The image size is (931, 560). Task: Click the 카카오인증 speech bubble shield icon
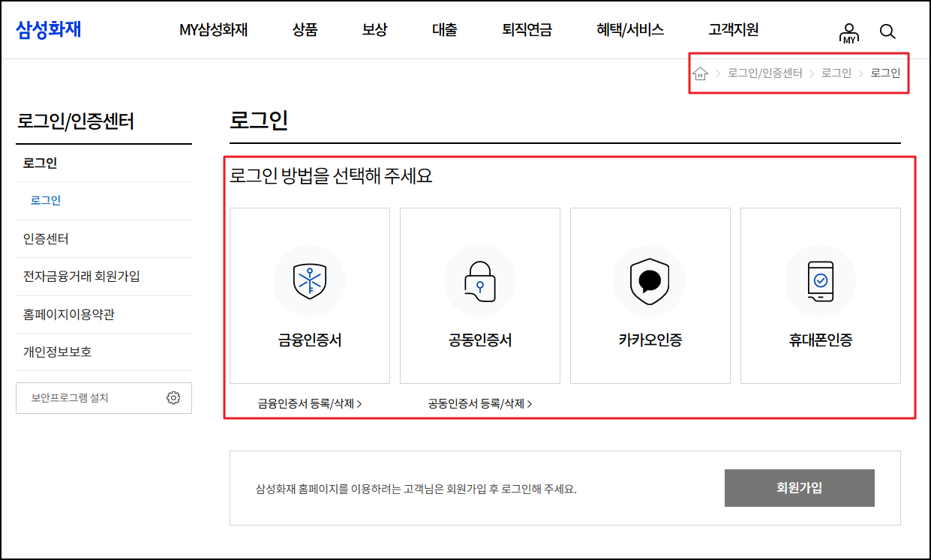(650, 281)
